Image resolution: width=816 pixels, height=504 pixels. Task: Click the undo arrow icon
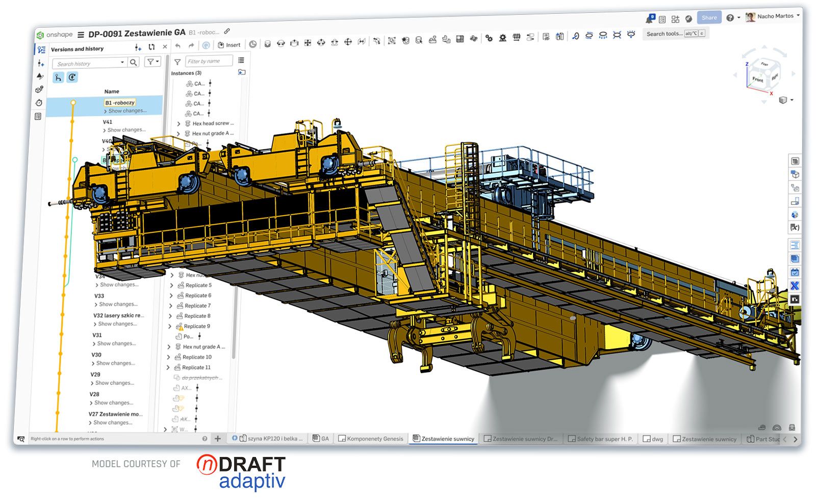tap(178, 45)
